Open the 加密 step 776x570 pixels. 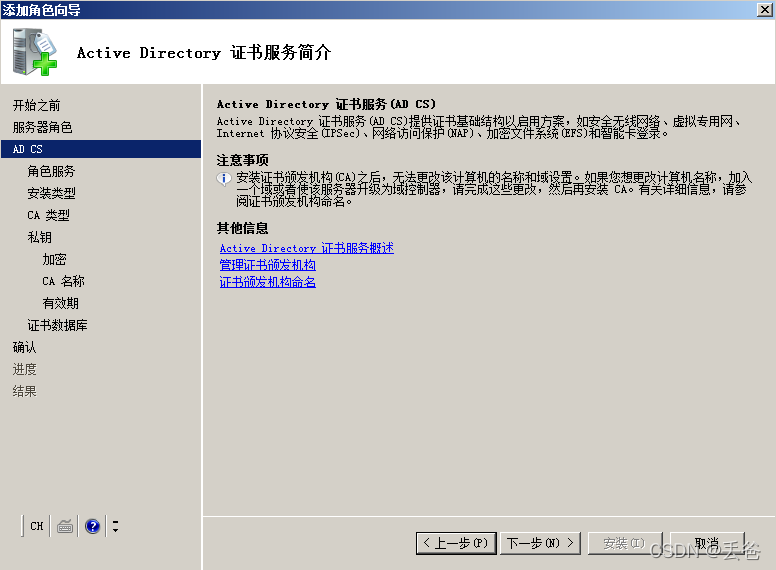[54, 259]
